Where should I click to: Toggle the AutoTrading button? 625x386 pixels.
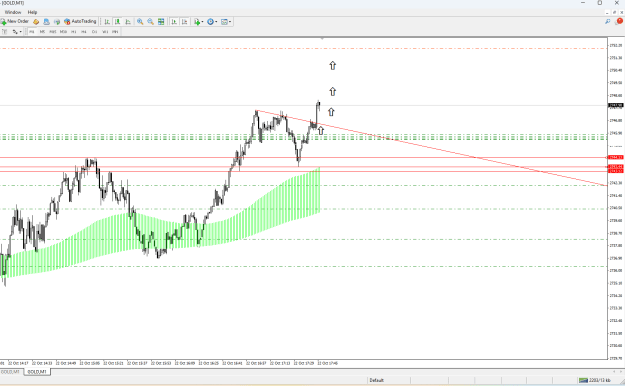click(x=80, y=22)
